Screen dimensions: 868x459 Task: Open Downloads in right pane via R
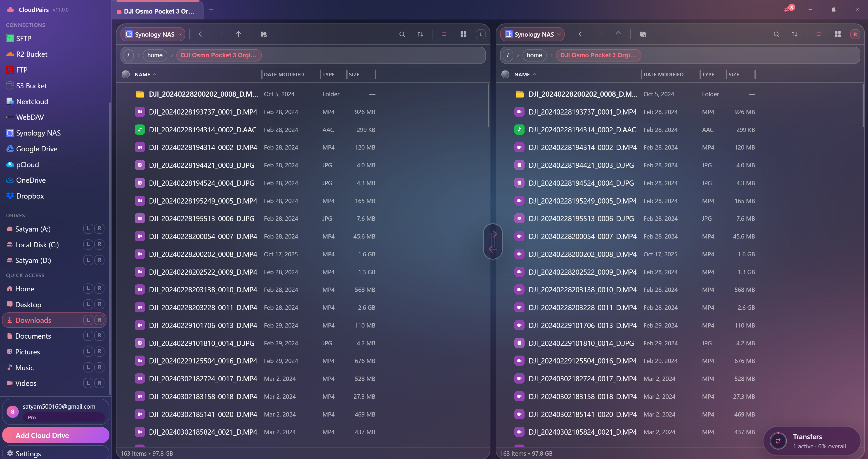coord(99,320)
